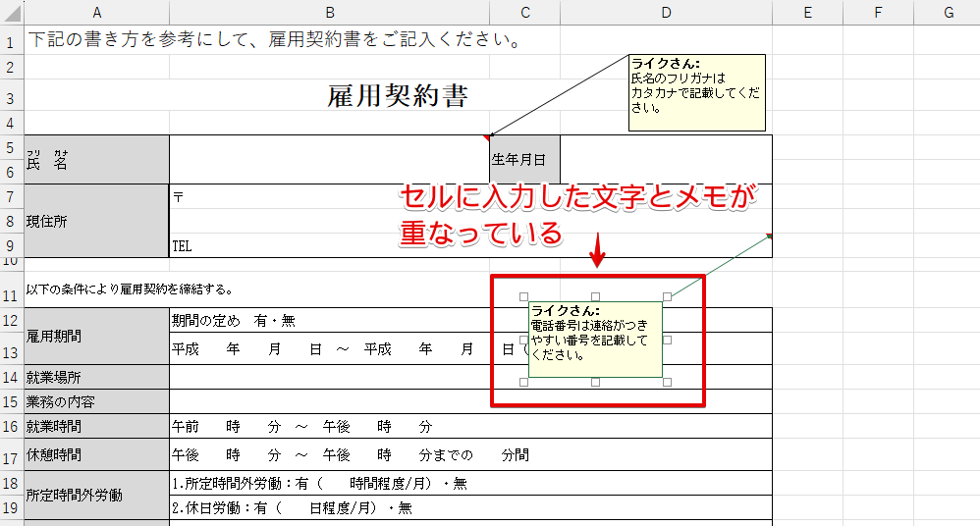The height and width of the screenshot is (526, 980).
Task: Click the furigana memo about カタカナ
Action: 696,92
